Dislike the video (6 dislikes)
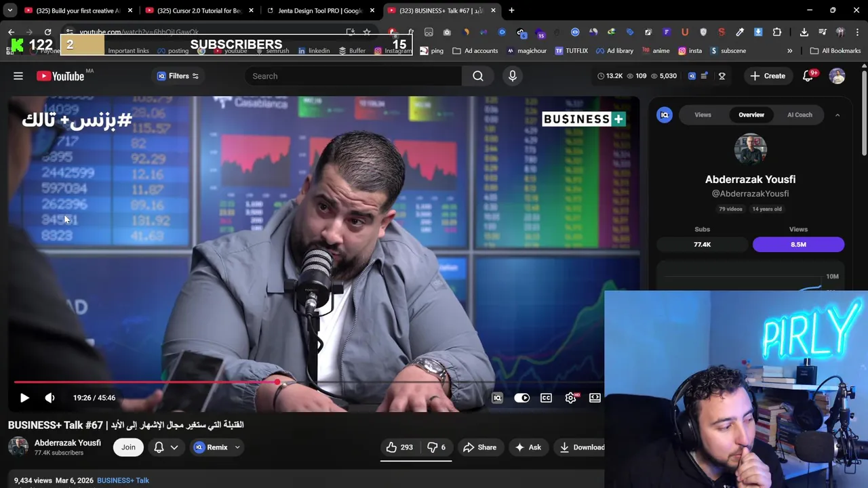Screen dimensions: 868x488 point(437,447)
